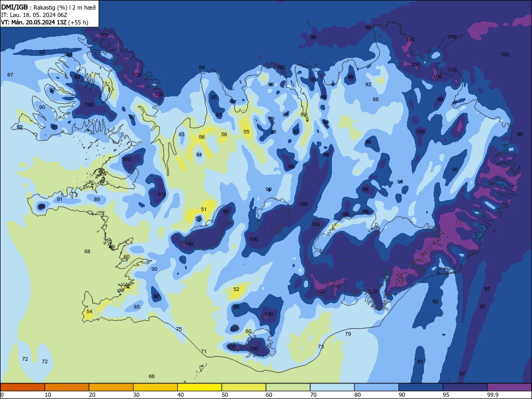Choose the pale blue 70–80 legend band
Image resolution: width=532 pixels, height=399 pixels.
tap(332, 387)
